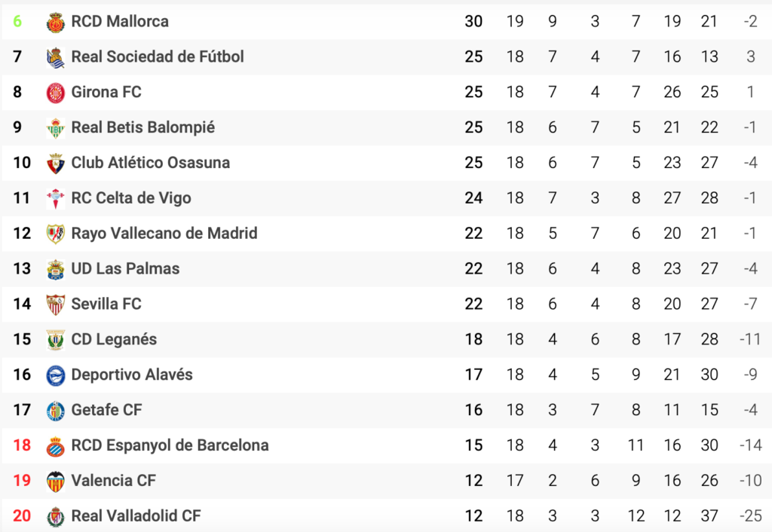This screenshot has height=532, width=772.
Task: Click the Deportivo Alavés crest icon
Action: pyautogui.click(x=56, y=375)
